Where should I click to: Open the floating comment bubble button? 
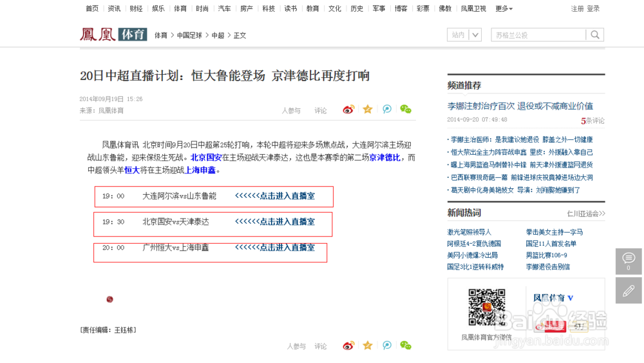(x=629, y=261)
